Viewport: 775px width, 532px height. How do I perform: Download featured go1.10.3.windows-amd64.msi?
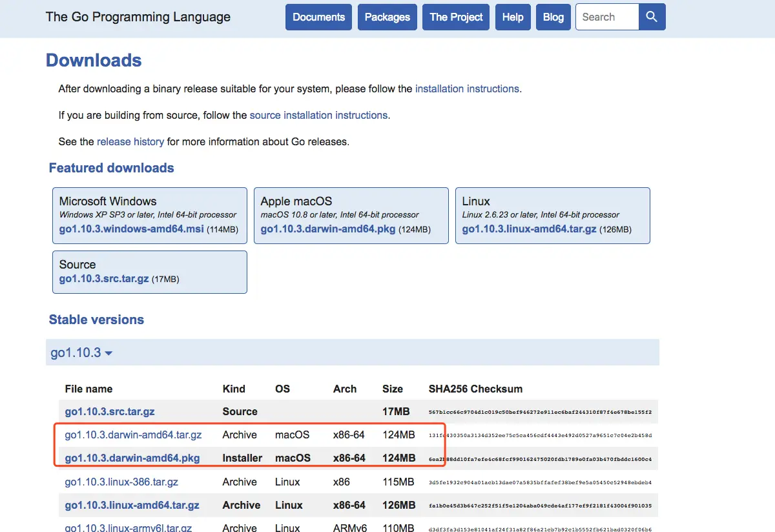point(132,229)
